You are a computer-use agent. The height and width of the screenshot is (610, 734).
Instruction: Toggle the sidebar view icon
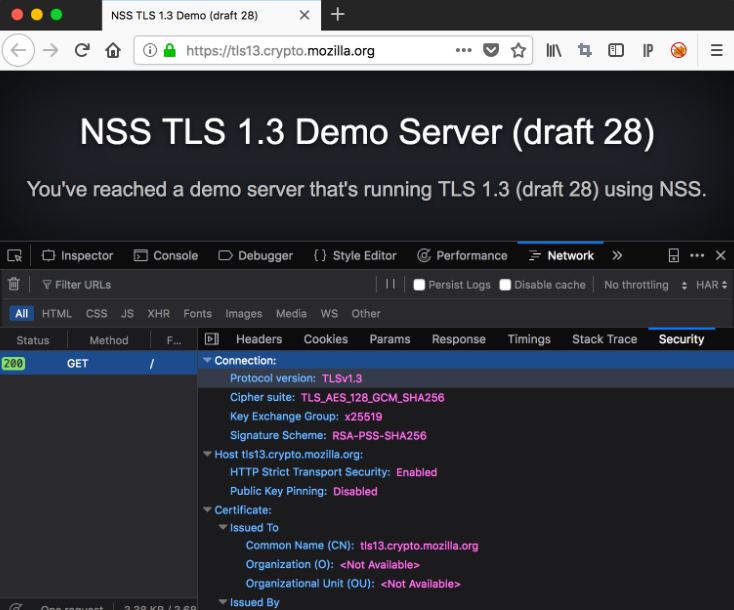click(616, 50)
